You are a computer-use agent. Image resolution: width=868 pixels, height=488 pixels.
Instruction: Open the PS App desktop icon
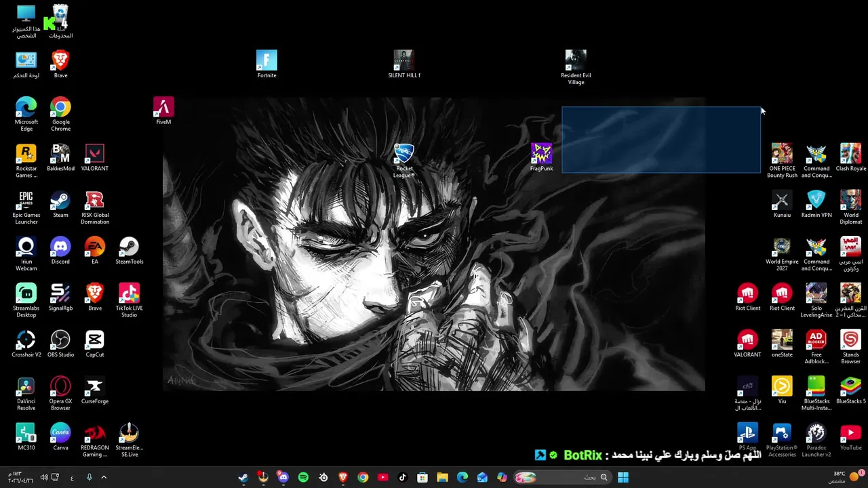pyautogui.click(x=747, y=436)
